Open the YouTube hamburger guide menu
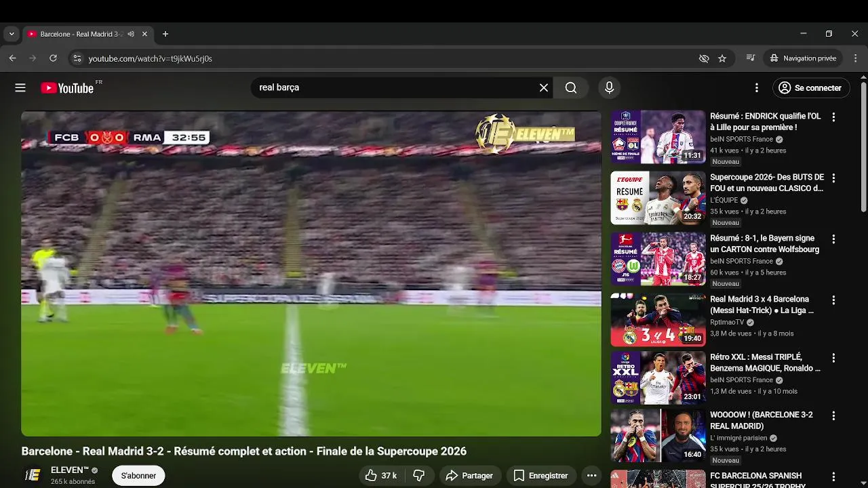This screenshot has width=868, height=488. pos(20,87)
